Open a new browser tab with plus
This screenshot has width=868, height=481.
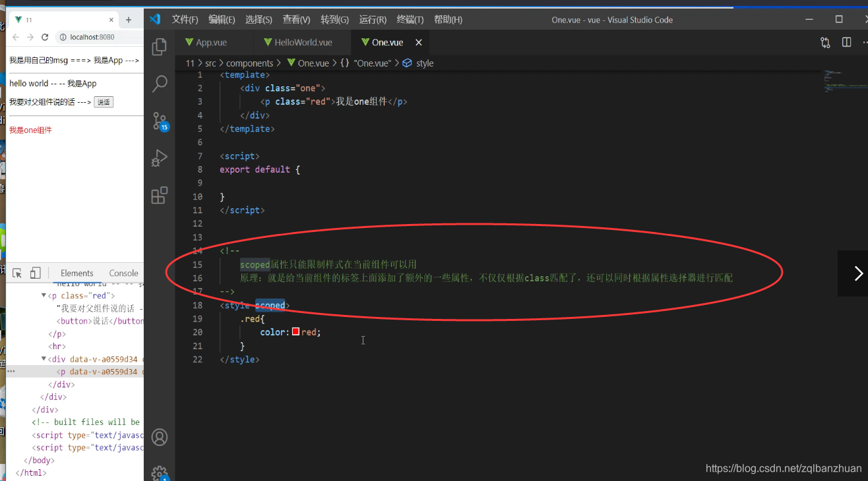point(129,20)
